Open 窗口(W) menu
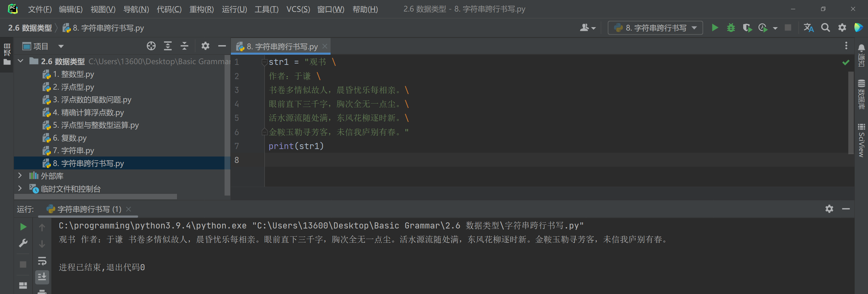 point(331,9)
